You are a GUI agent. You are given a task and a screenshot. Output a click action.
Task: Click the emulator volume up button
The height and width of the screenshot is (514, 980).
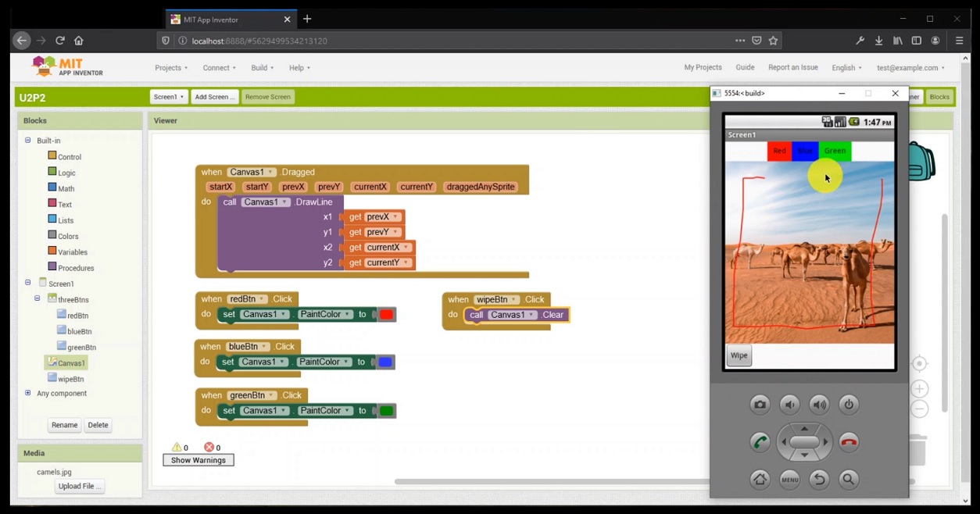click(x=819, y=405)
